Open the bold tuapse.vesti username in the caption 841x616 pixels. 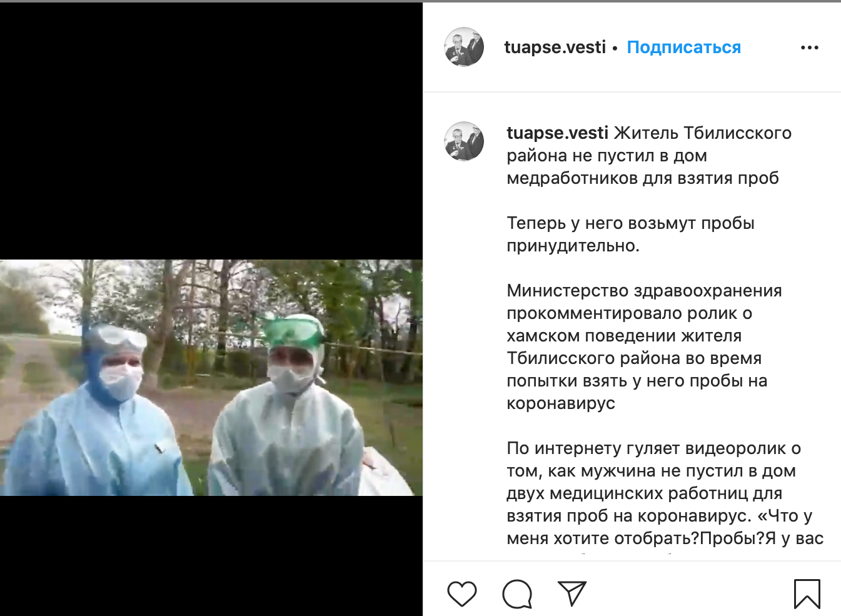pos(557,133)
